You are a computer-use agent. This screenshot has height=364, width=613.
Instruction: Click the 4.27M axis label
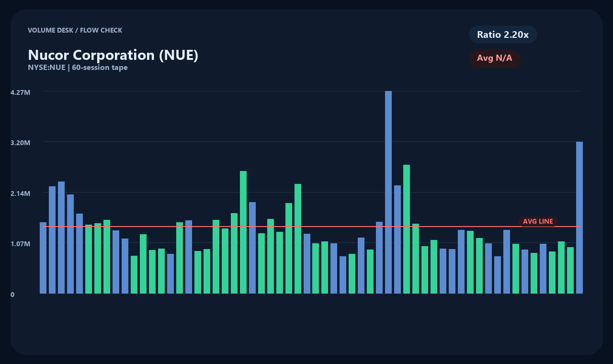(21, 92)
